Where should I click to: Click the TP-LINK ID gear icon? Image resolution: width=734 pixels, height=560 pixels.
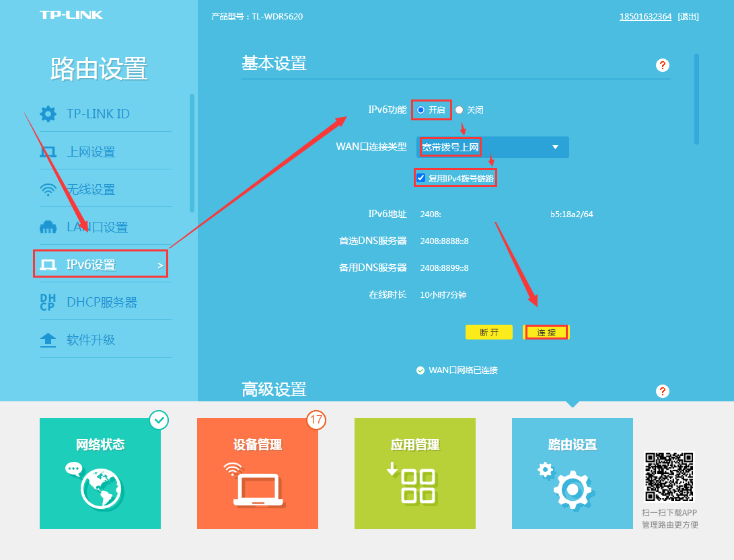48,114
